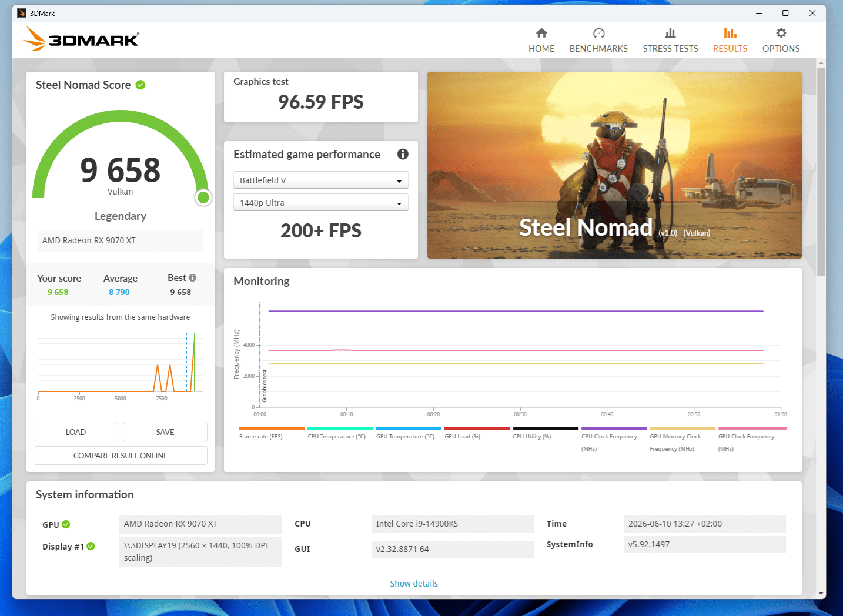843x616 pixels.
Task: Click the 3DMARK logo in the header
Action: point(81,39)
